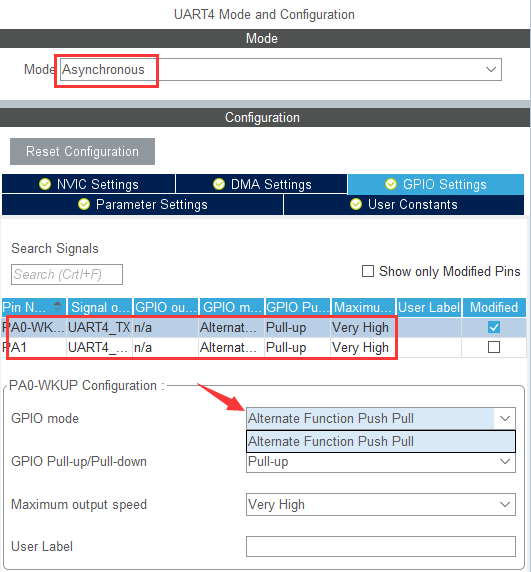This screenshot has width=531, height=572.
Task: Click the Reset Configuration button
Action: point(82,151)
